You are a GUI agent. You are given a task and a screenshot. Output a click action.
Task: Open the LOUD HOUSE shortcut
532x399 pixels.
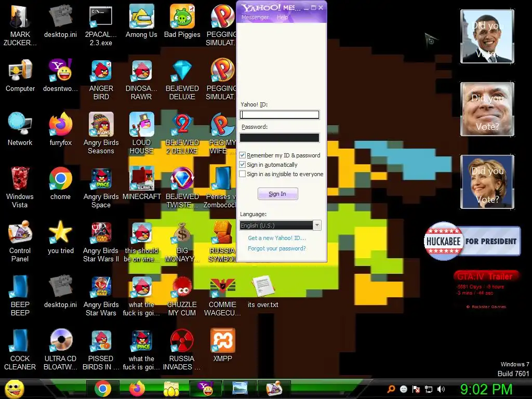coord(141,134)
